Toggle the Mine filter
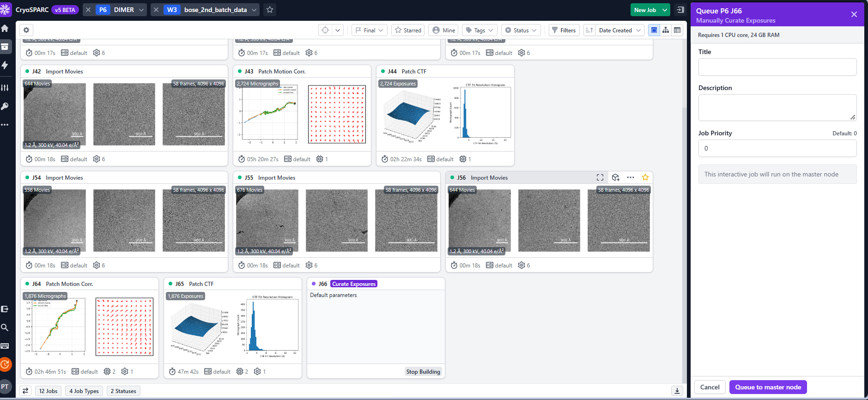 click(443, 30)
